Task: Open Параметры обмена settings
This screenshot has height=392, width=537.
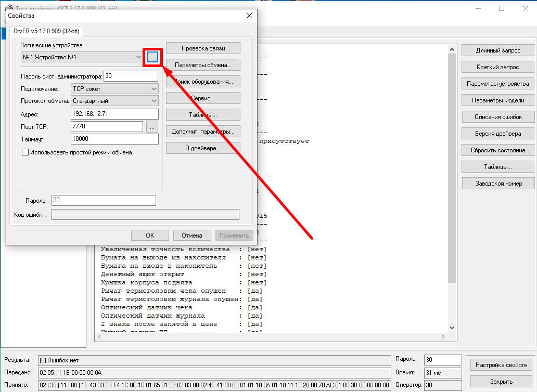Action: [203, 64]
